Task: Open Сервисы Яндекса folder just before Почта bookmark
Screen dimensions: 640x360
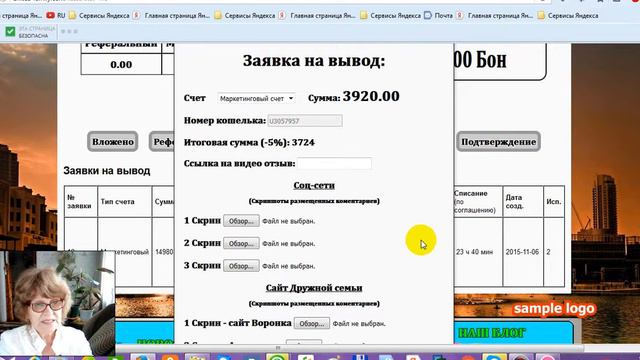Action: [x=391, y=16]
